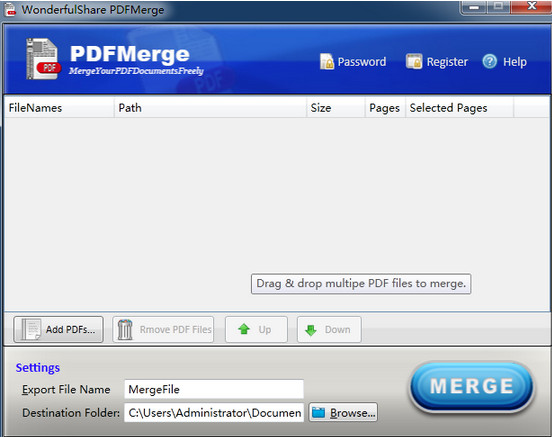Open Help via the question mark icon
Screen dimensions: 552x437
[x=489, y=62]
